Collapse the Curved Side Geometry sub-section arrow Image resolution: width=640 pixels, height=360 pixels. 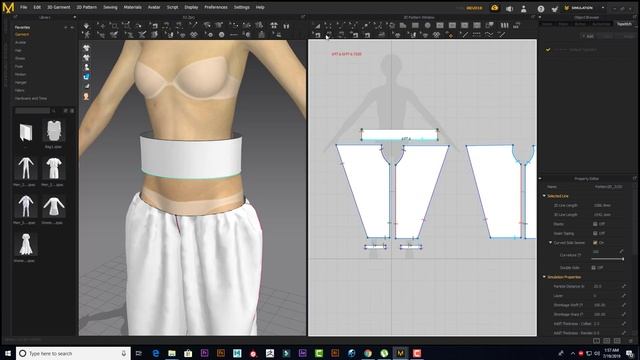pos(550,243)
